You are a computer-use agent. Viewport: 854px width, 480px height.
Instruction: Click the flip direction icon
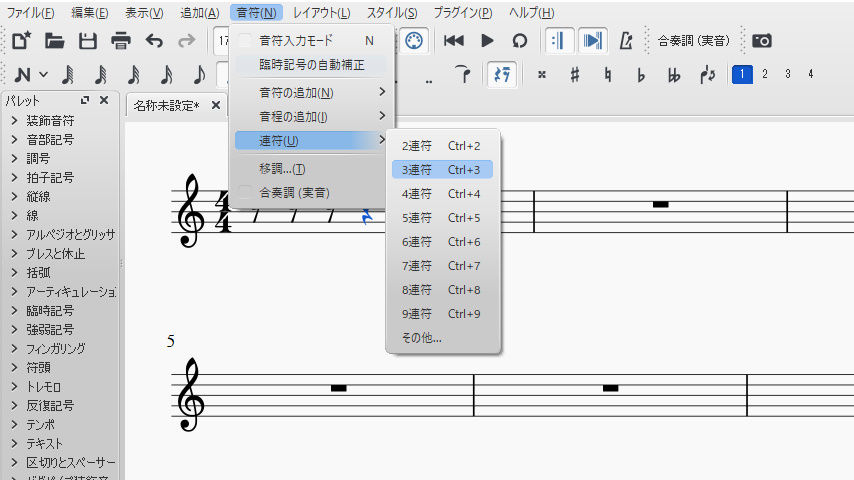click(x=707, y=75)
